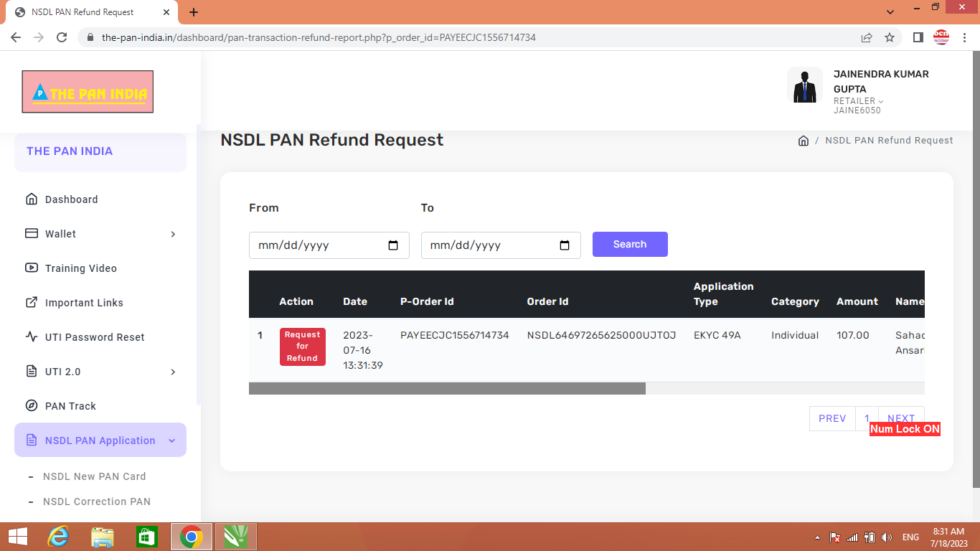Screen dimensions: 980x551
Task: Open the From date calendar picker
Action: coord(393,245)
